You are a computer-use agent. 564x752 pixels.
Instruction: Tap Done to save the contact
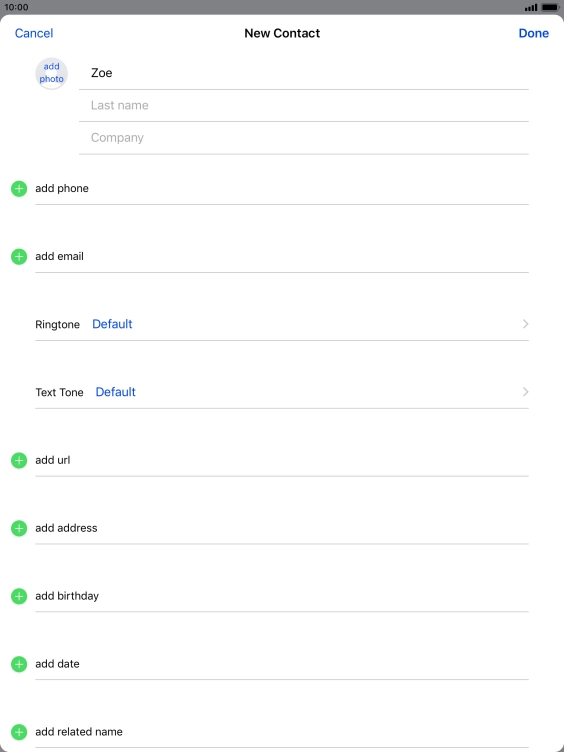(x=533, y=33)
